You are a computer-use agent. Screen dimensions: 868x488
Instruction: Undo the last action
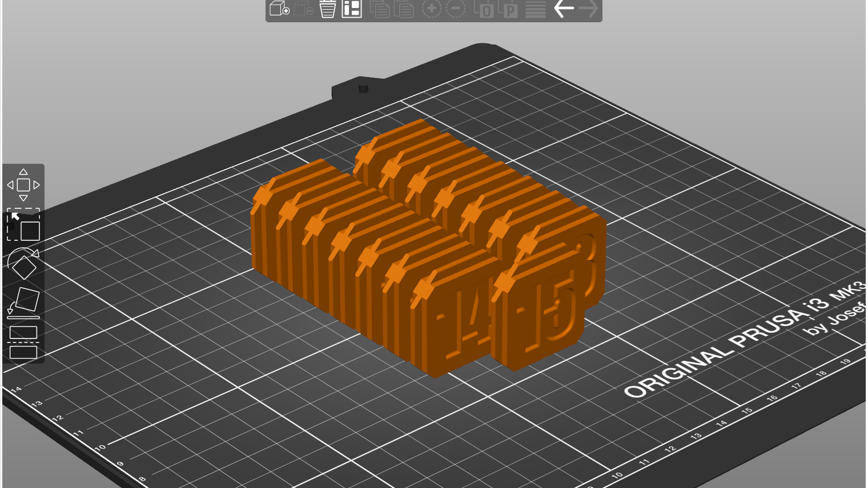coord(563,9)
